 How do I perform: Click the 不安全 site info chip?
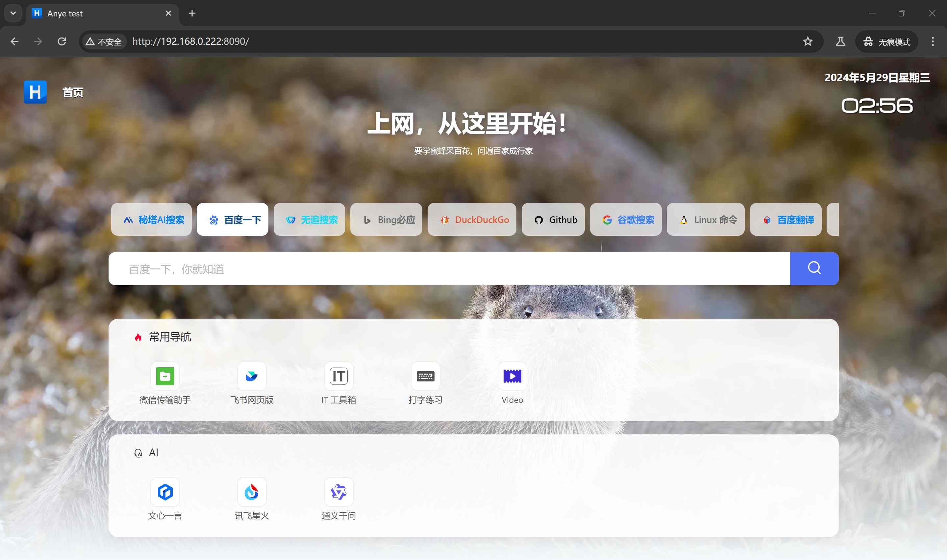pos(104,41)
